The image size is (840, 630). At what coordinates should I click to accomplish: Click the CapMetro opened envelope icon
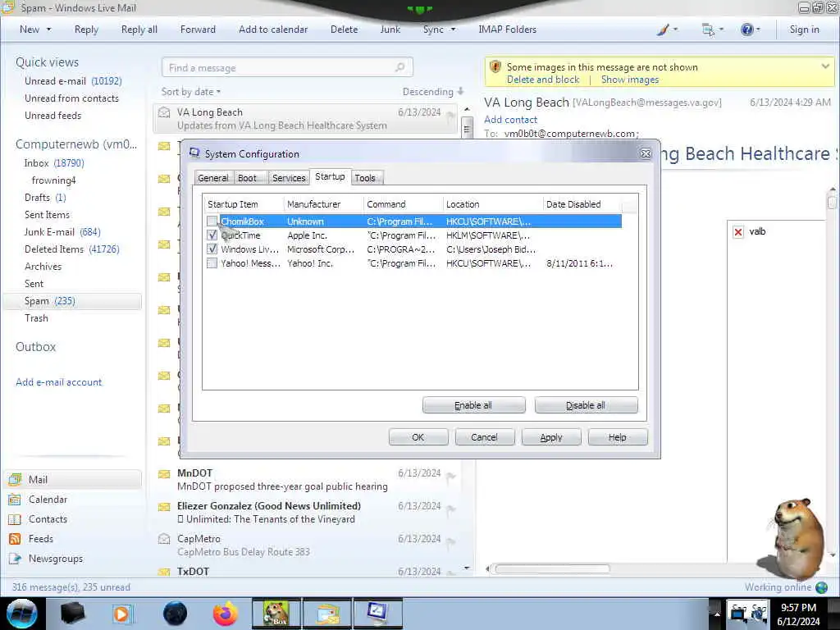point(164,539)
